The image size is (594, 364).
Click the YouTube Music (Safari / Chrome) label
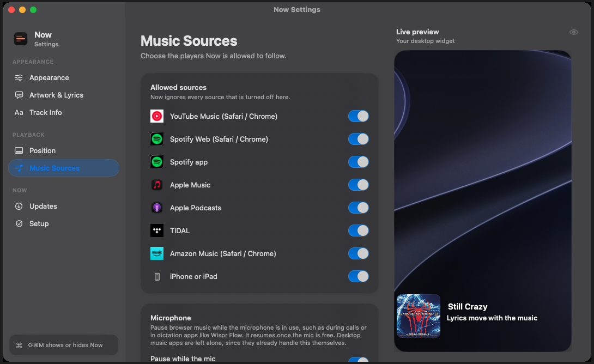pyautogui.click(x=223, y=116)
